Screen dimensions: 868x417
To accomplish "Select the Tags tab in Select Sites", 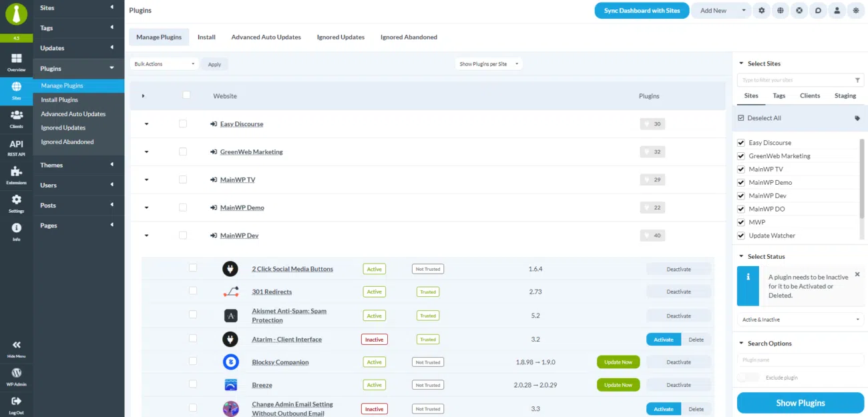I will pyautogui.click(x=779, y=95).
